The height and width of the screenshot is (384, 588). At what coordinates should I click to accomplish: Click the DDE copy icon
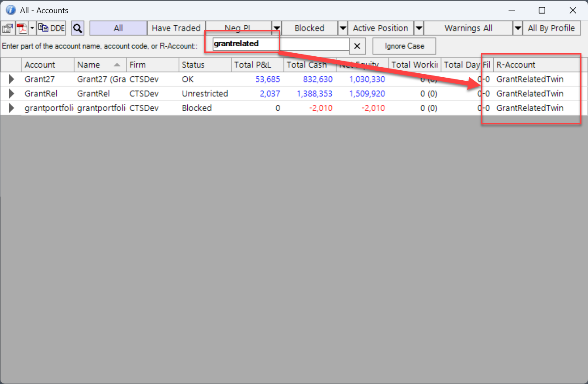(52, 28)
